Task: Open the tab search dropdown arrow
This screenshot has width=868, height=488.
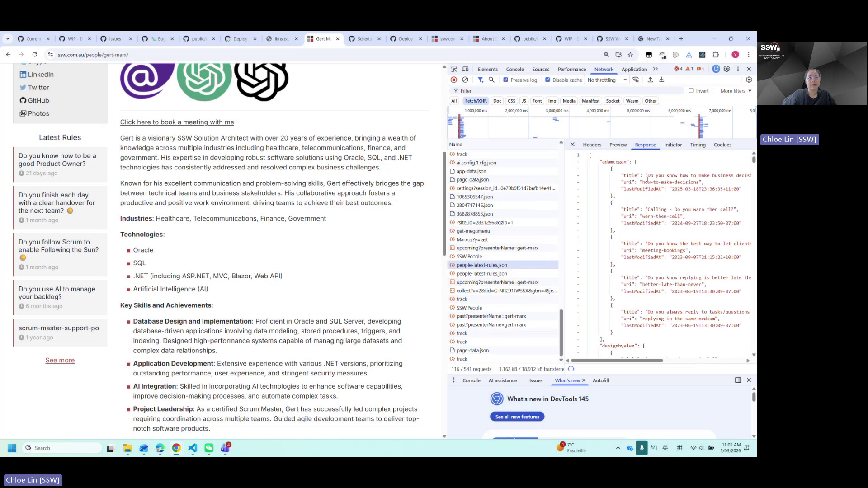Action: (x=8, y=39)
